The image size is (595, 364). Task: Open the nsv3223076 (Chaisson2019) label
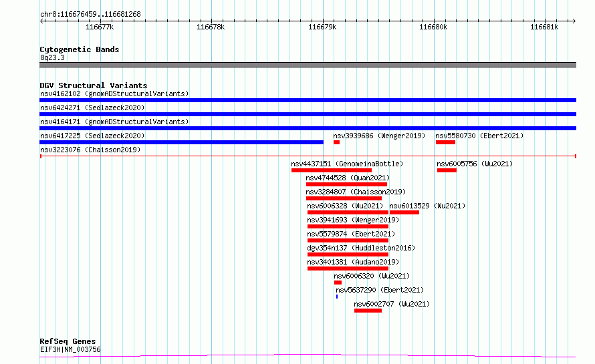pyautogui.click(x=90, y=150)
